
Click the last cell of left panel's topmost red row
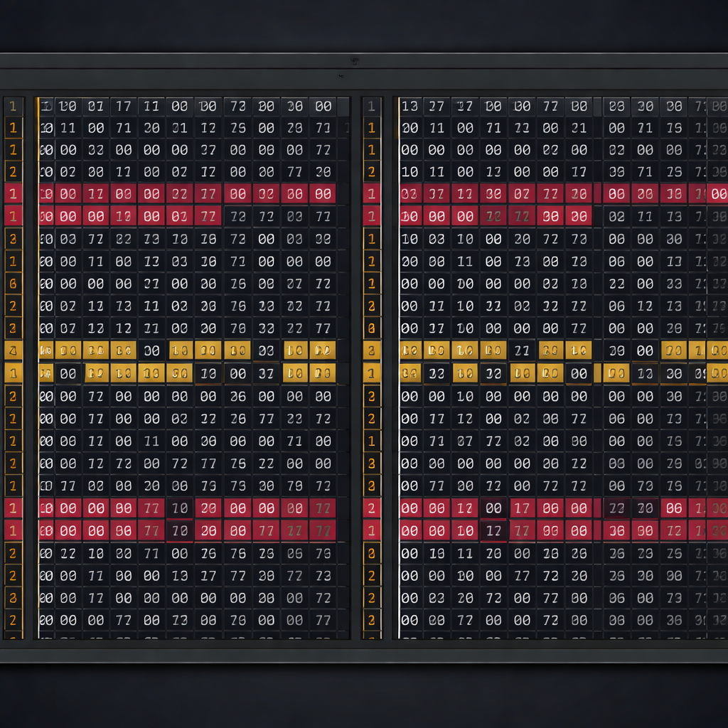pos(323,194)
